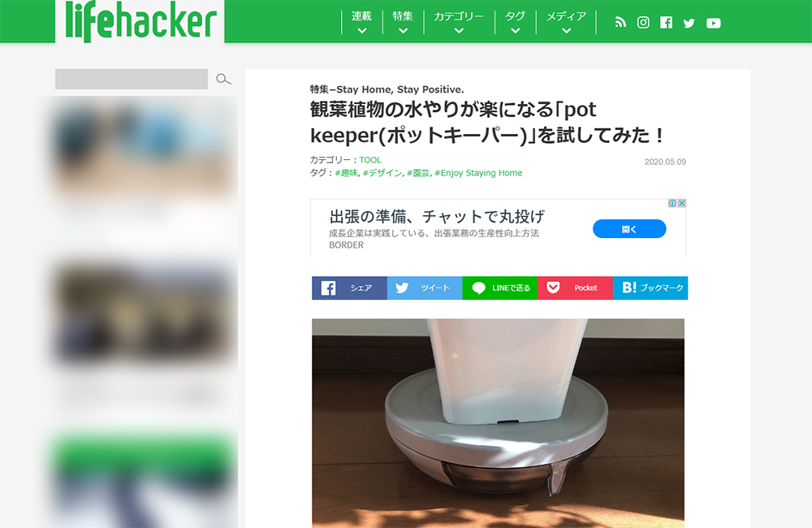
Task: Click inside the sidebar search field
Action: coord(132,79)
